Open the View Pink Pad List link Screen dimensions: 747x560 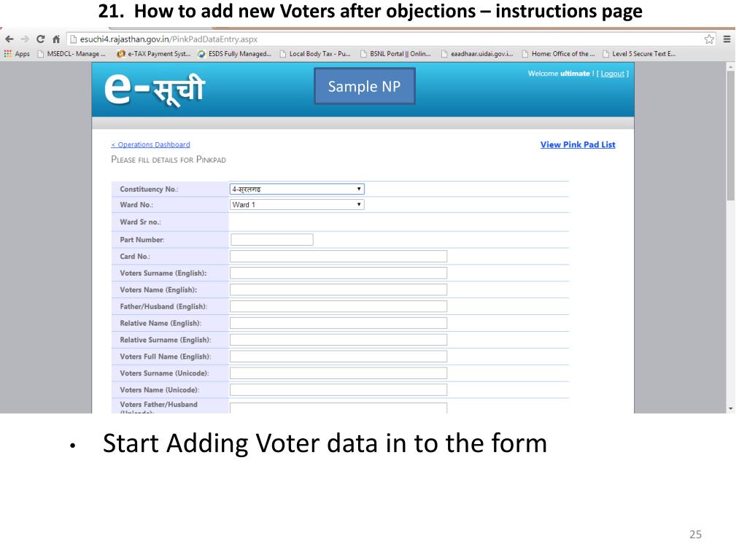click(578, 144)
